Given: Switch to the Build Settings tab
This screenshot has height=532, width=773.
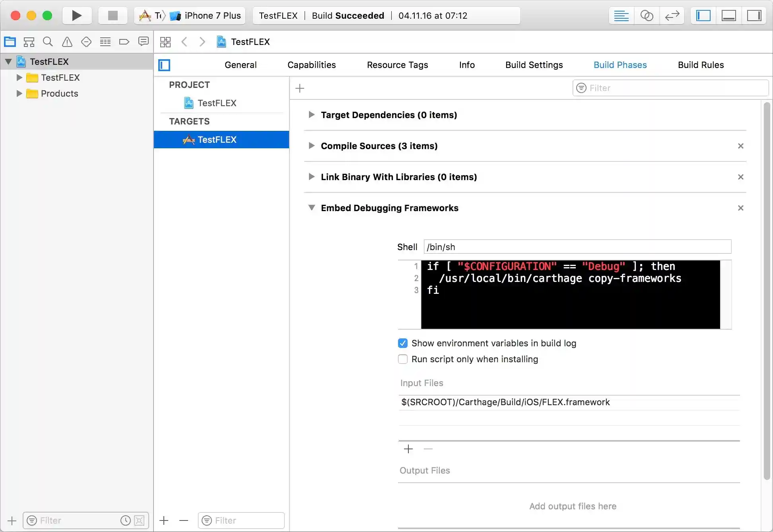Looking at the screenshot, I should click(x=534, y=65).
